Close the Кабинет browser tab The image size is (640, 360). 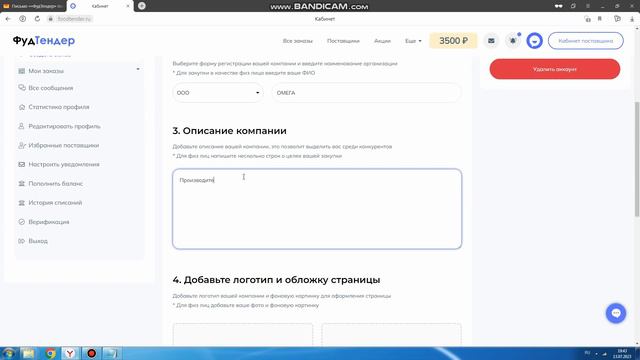point(128,6)
